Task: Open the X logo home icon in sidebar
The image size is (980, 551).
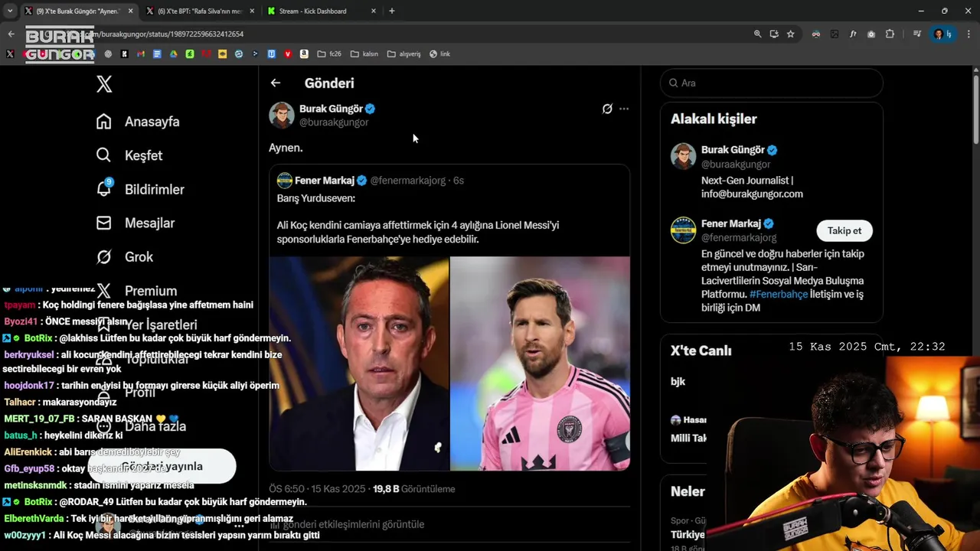Action: tap(104, 84)
